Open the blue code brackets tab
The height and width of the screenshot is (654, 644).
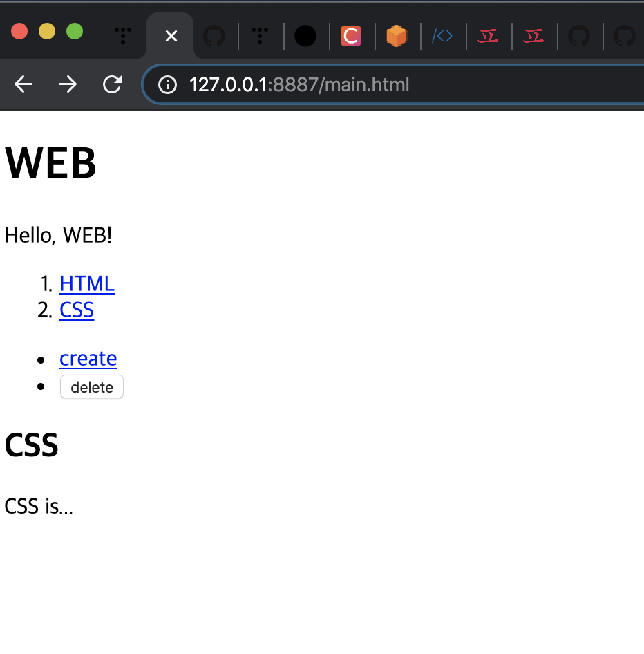pyautogui.click(x=442, y=36)
